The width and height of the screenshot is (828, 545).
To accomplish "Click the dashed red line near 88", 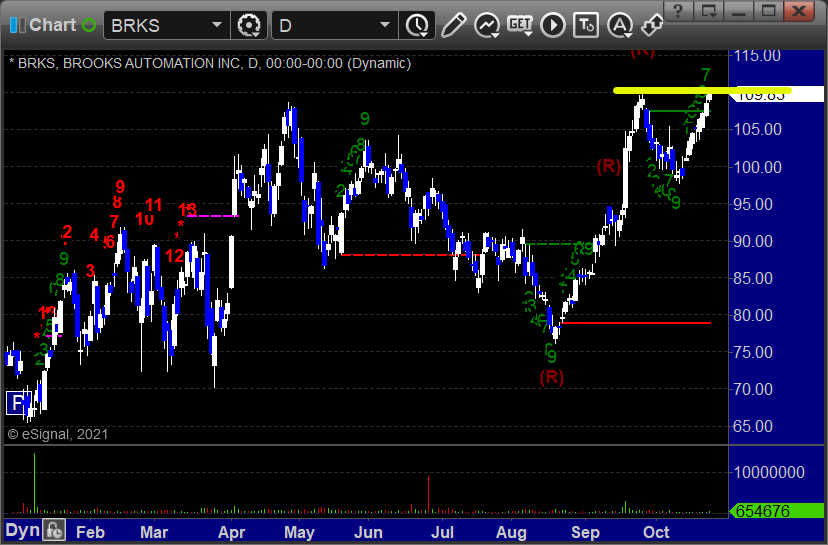I will (x=409, y=255).
